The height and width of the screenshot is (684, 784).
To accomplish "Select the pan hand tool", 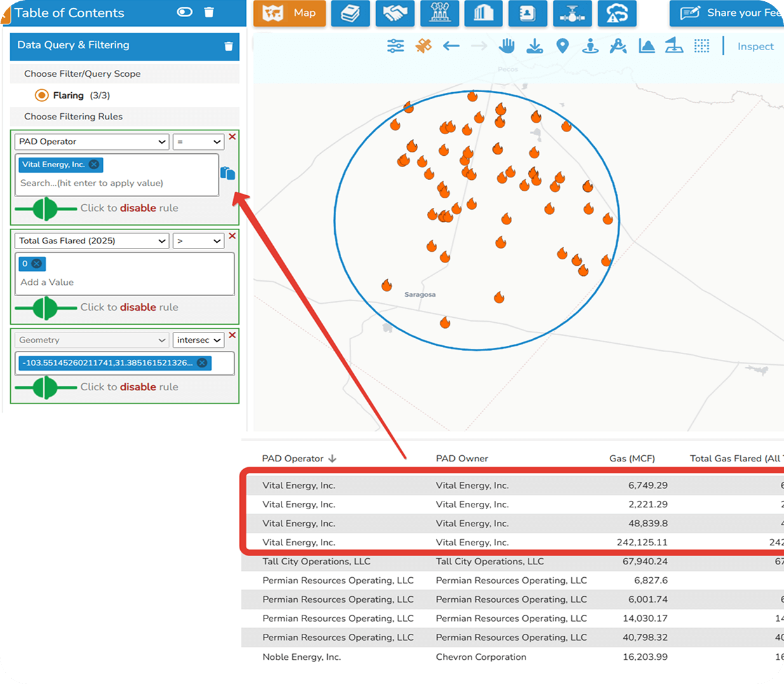I will point(506,46).
